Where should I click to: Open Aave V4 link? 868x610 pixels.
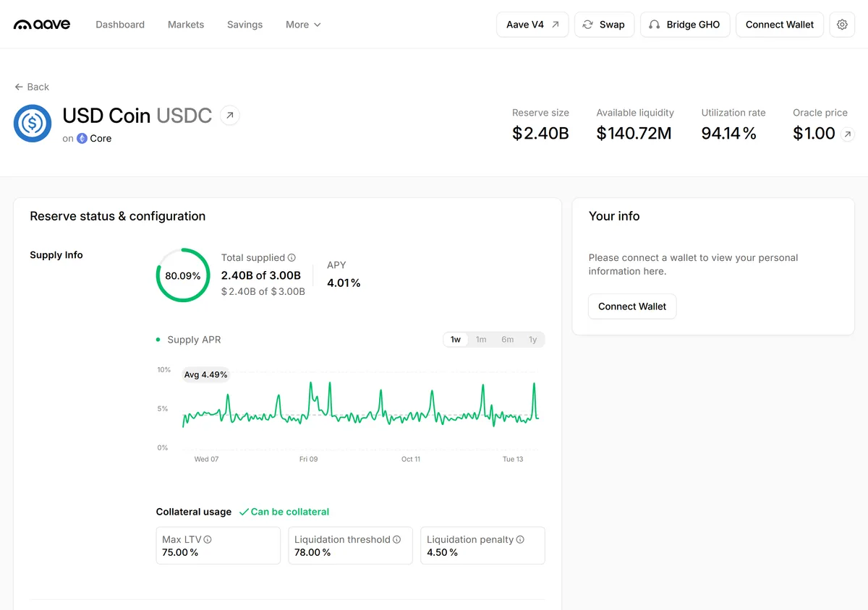(x=532, y=25)
